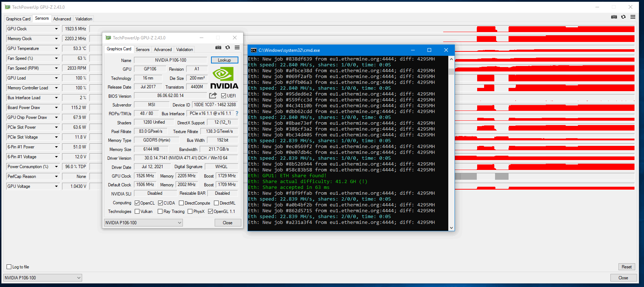The height and width of the screenshot is (287, 644).
Task: Open 6-Pin #1 Power sensor dropdown
Action: [56, 147]
